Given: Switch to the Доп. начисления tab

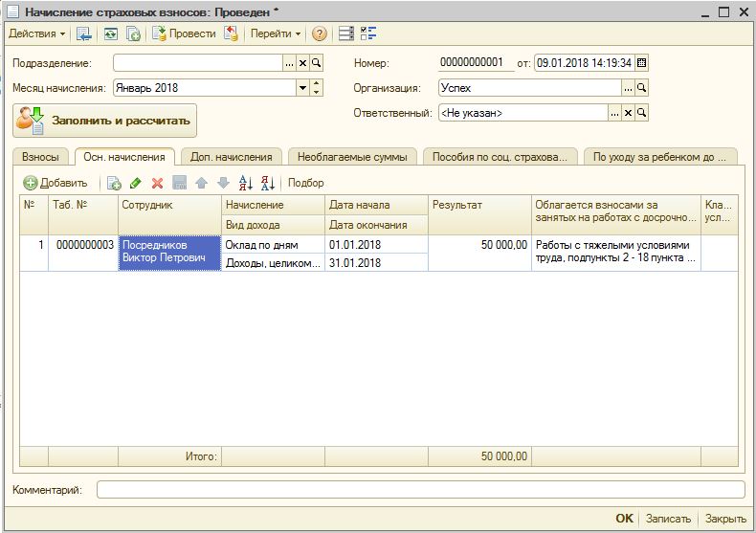Looking at the screenshot, I should coord(231,157).
